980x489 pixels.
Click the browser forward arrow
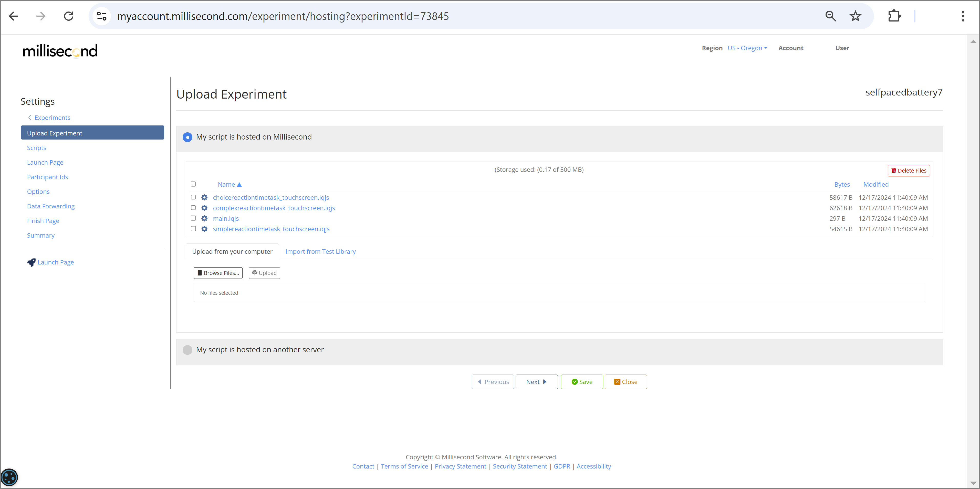pos(41,16)
